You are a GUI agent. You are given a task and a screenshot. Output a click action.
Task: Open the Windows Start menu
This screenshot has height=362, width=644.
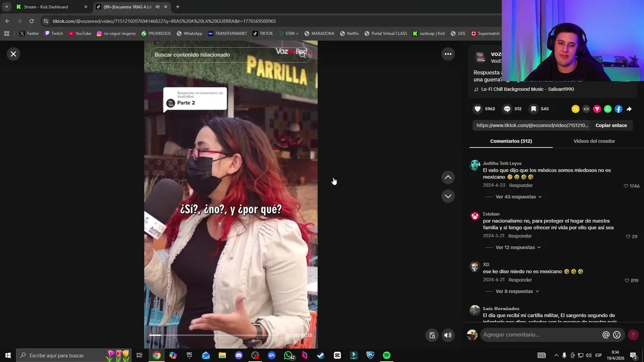coord(8,355)
